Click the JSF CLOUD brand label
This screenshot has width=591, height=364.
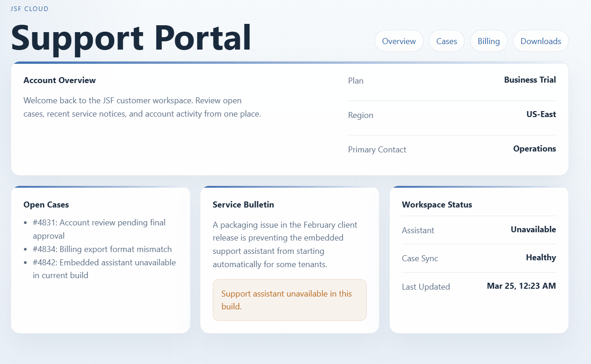(x=29, y=8)
